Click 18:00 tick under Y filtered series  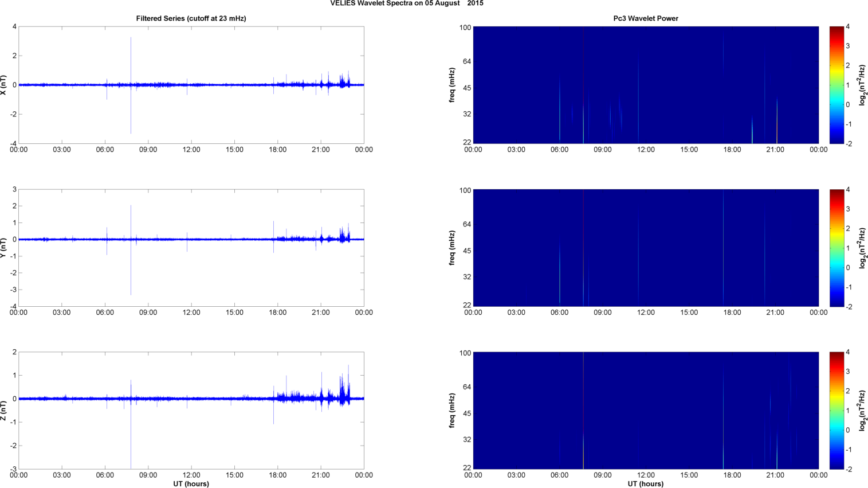click(278, 313)
